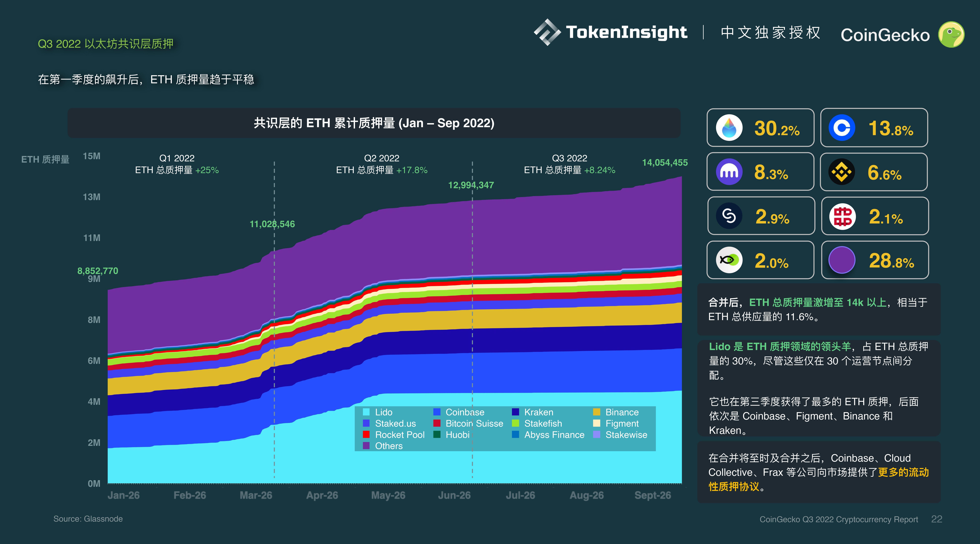The height and width of the screenshot is (544, 980).
Task: Click the Binance yellow diamond icon
Action: (842, 172)
